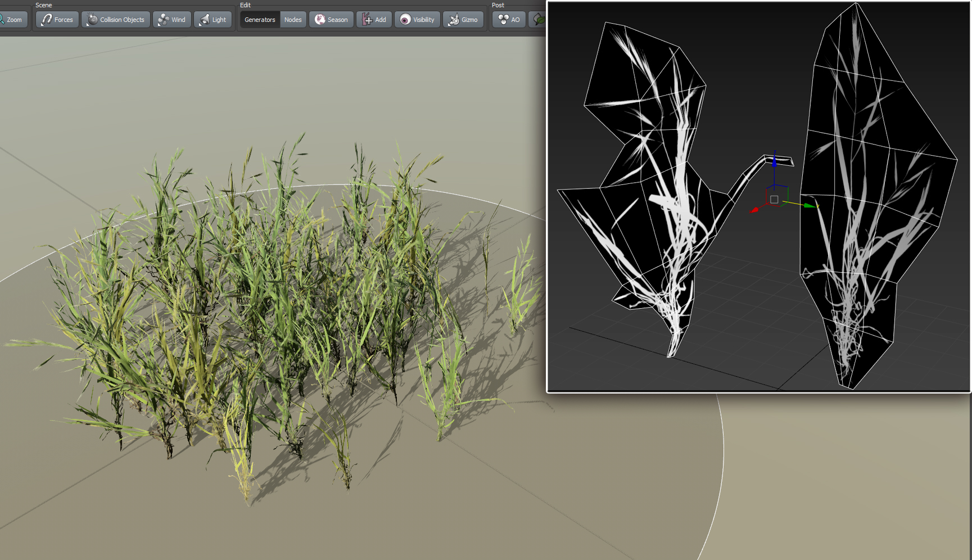The image size is (972, 560).
Task: Switch to Nodes edit mode
Action: pos(293,20)
